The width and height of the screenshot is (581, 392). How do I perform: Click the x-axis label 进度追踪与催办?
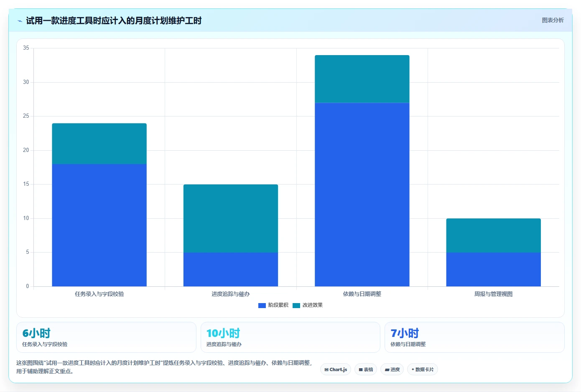coord(231,294)
